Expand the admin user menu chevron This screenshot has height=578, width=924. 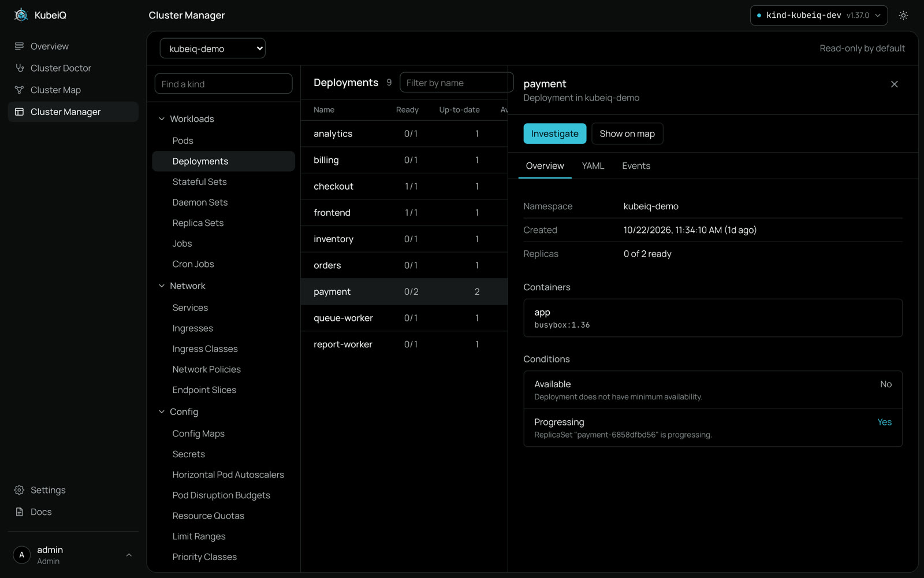129,555
